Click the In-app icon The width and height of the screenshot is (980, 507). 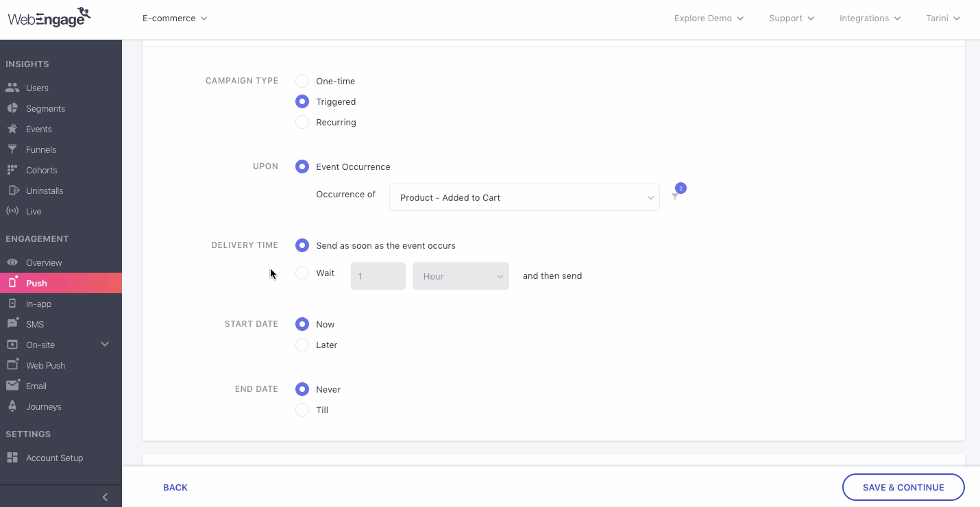point(12,304)
